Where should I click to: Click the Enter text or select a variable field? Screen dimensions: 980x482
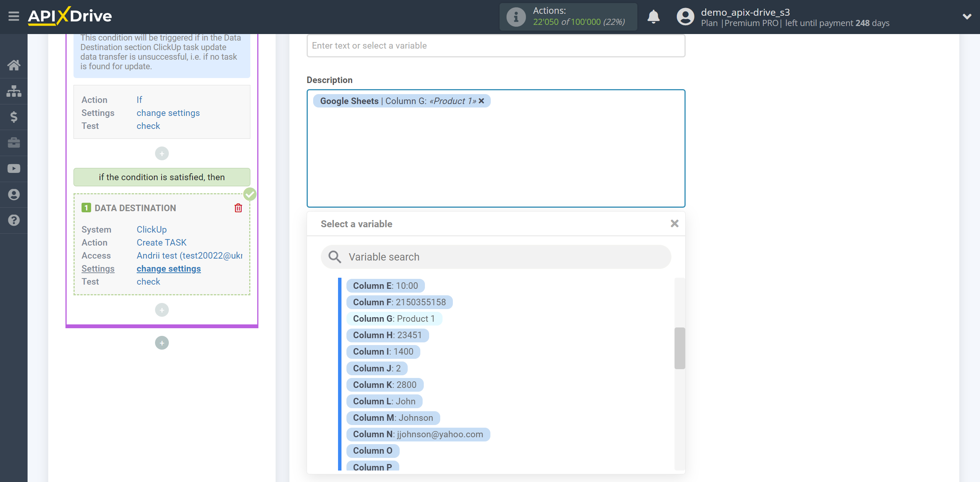496,46
